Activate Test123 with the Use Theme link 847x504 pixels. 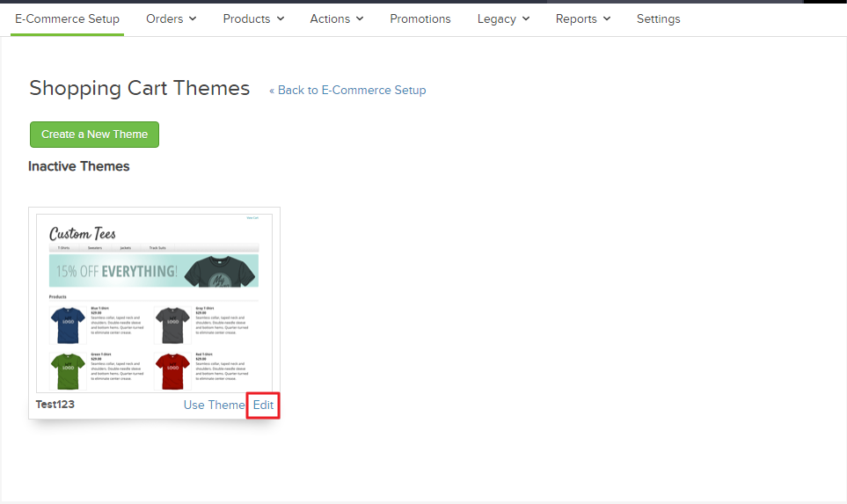214,405
